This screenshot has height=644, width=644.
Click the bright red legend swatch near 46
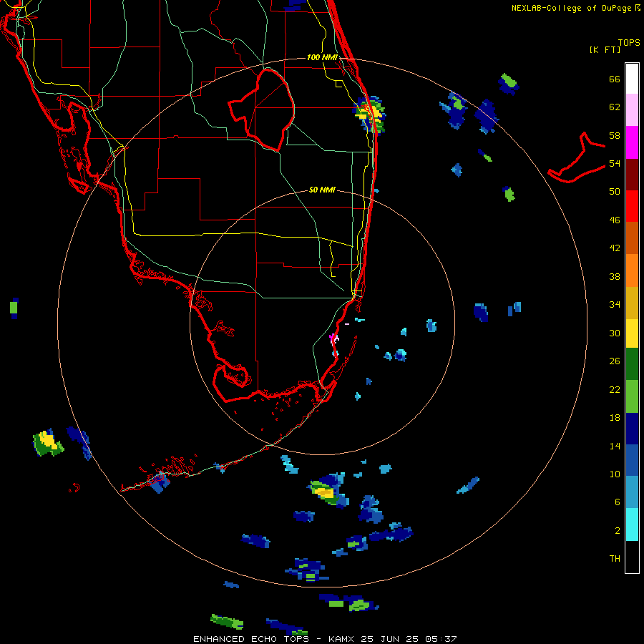tap(632, 206)
